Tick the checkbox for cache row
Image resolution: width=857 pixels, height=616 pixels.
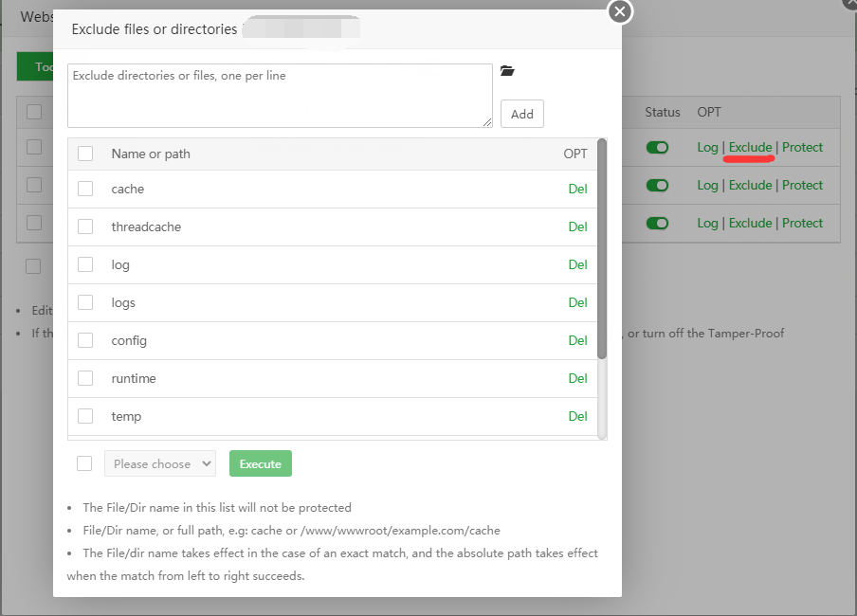[x=85, y=189]
